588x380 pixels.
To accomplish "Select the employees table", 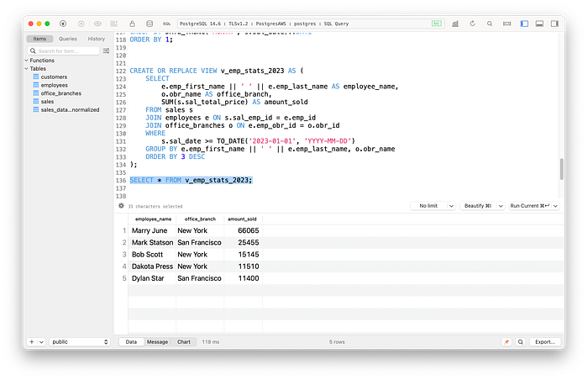I will (x=55, y=85).
